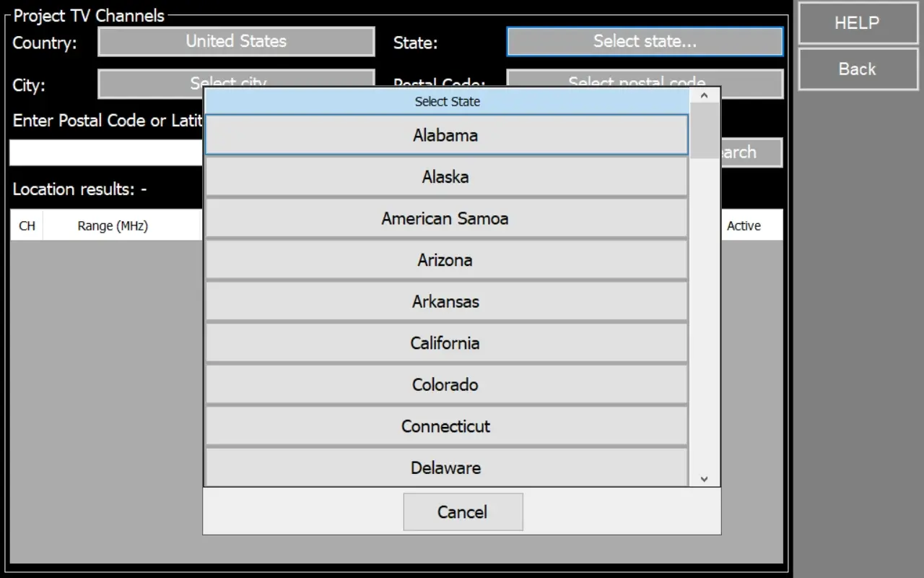Open the Country dropdown showing United States
Screen dimensions: 924x578
tap(236, 42)
